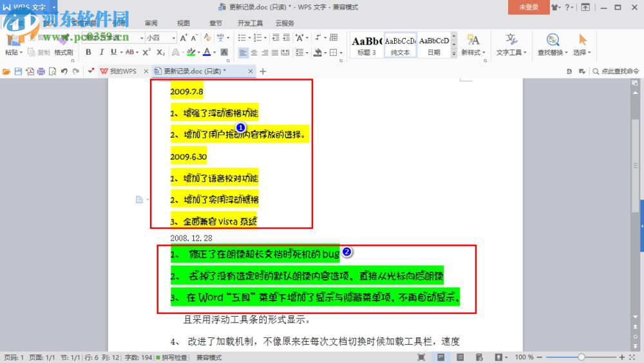The width and height of the screenshot is (644, 363).
Task: Open the paragraph shading fill dropdown
Action: point(325,53)
